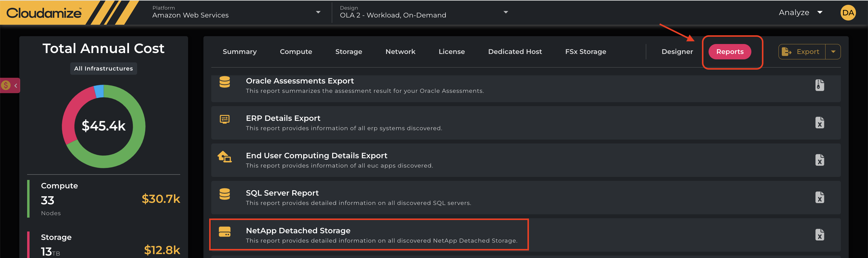Open the Designer view
The height and width of the screenshot is (258, 868).
677,52
